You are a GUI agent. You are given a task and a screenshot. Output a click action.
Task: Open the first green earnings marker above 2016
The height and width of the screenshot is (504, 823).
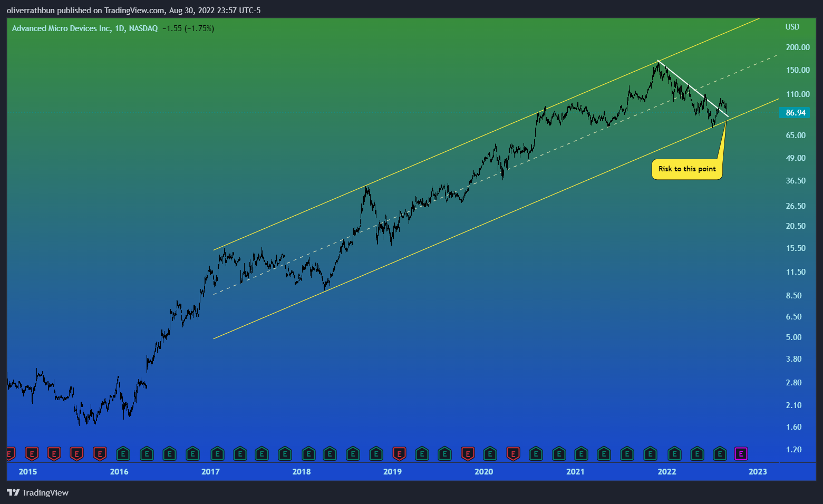tap(123, 453)
